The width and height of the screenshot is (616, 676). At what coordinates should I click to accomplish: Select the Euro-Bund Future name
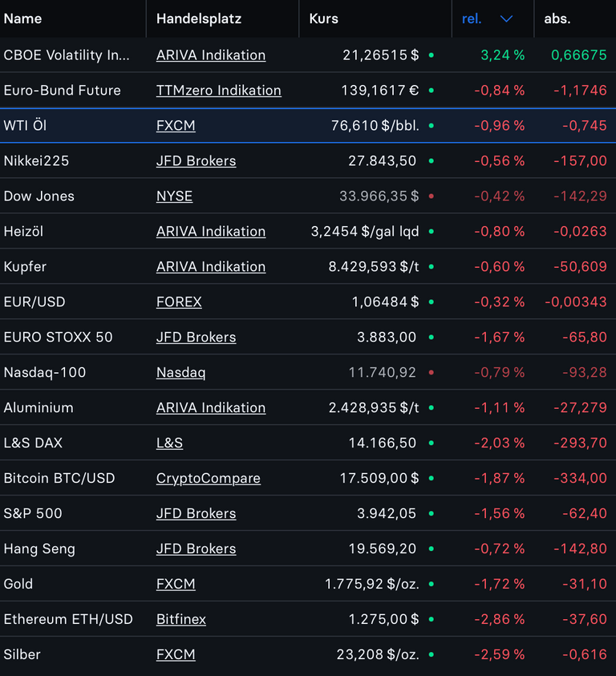[x=62, y=91]
